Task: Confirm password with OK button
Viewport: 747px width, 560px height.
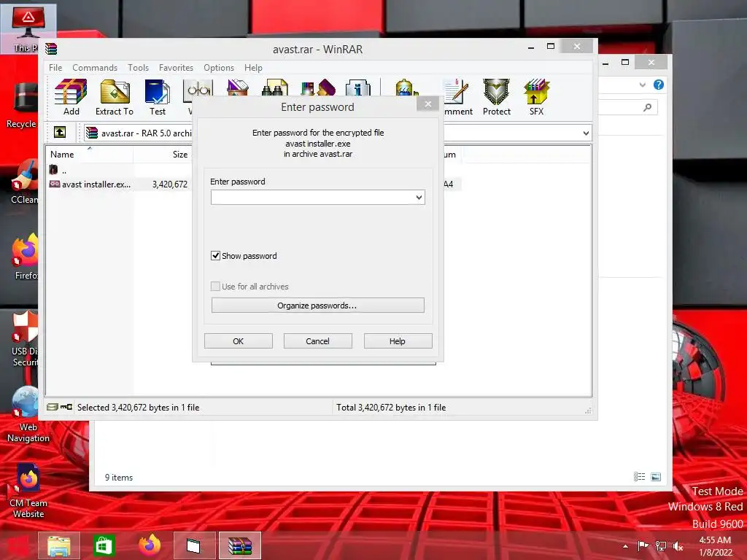Action: point(239,341)
